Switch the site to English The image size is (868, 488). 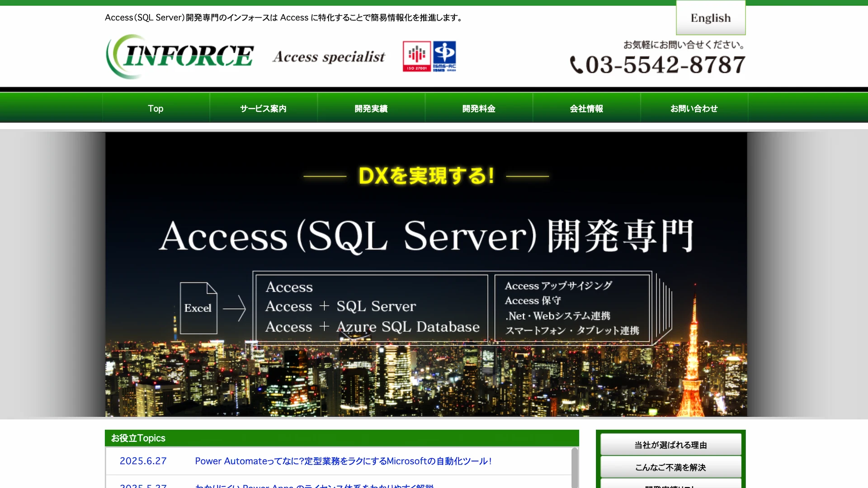click(711, 18)
